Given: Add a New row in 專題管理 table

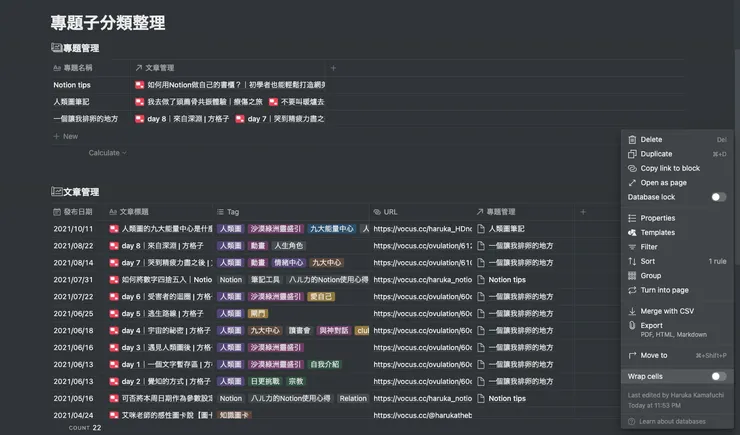Looking at the screenshot, I should [x=66, y=136].
